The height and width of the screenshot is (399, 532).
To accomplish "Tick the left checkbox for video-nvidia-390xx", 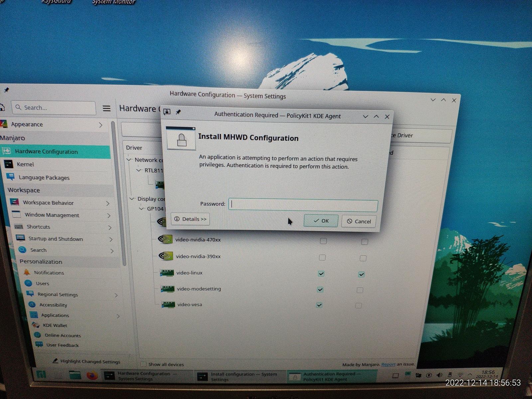I will pyautogui.click(x=322, y=257).
